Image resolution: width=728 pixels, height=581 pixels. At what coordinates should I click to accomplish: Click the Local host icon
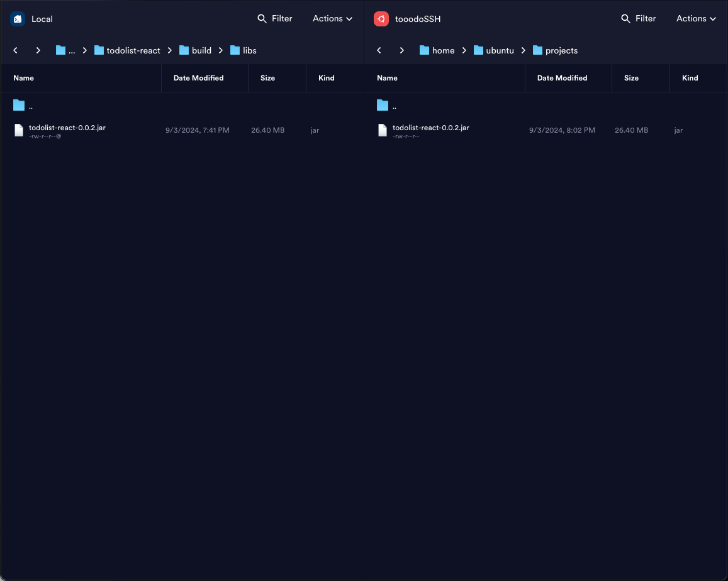[18, 19]
